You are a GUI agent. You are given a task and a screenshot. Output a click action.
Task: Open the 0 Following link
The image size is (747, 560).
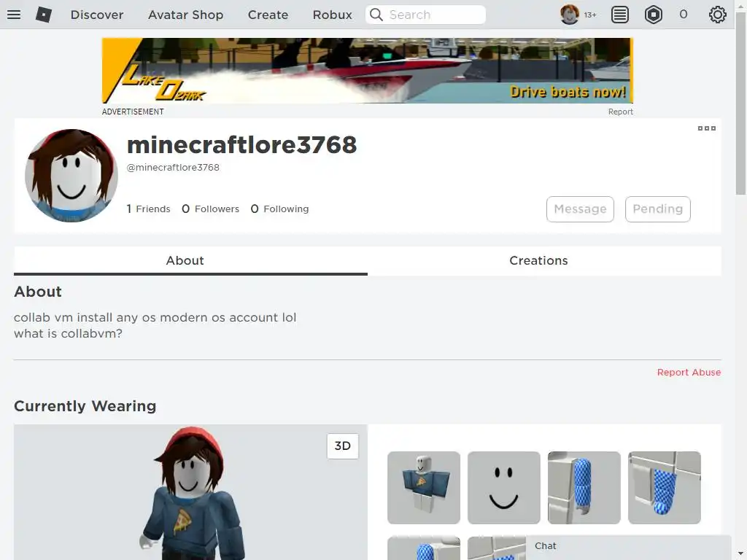(x=279, y=209)
